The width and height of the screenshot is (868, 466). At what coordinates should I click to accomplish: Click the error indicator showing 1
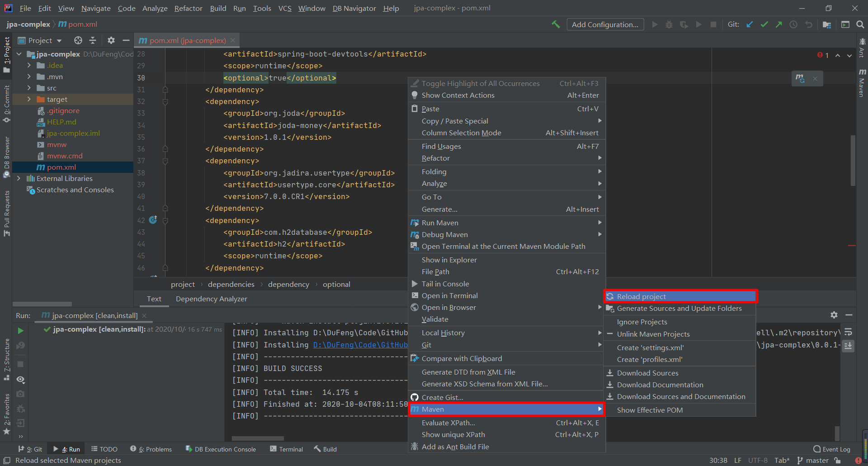pos(823,55)
